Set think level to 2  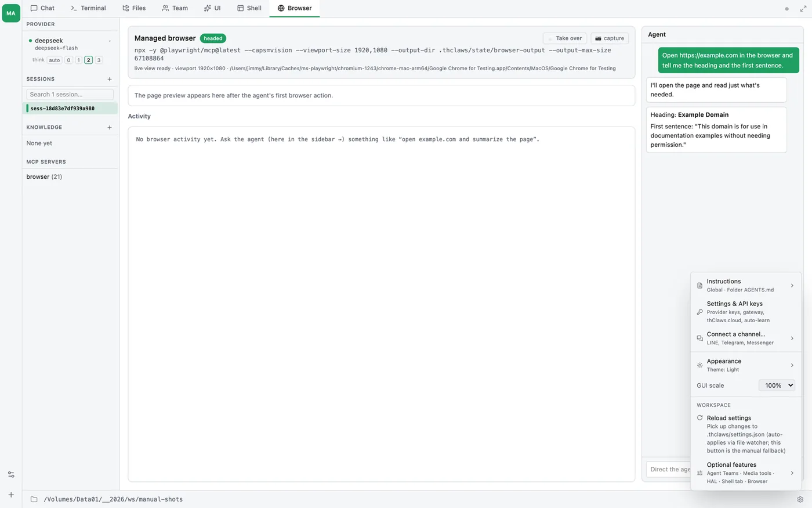[88, 60]
